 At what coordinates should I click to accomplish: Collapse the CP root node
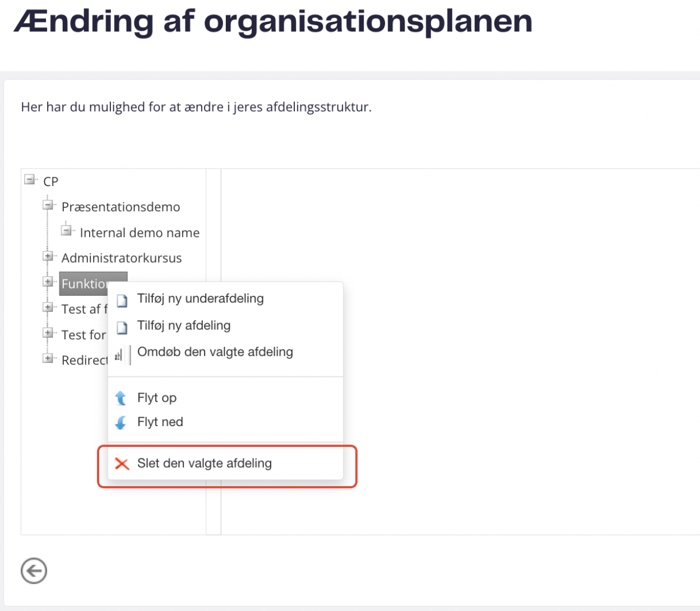(x=30, y=180)
